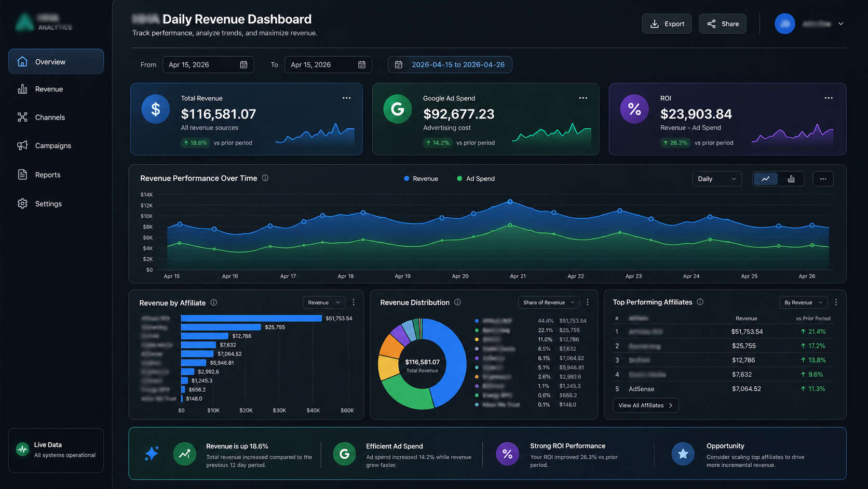The width and height of the screenshot is (868, 489).
Task: Click the analytics logo in the sidebar
Action: [x=44, y=22]
